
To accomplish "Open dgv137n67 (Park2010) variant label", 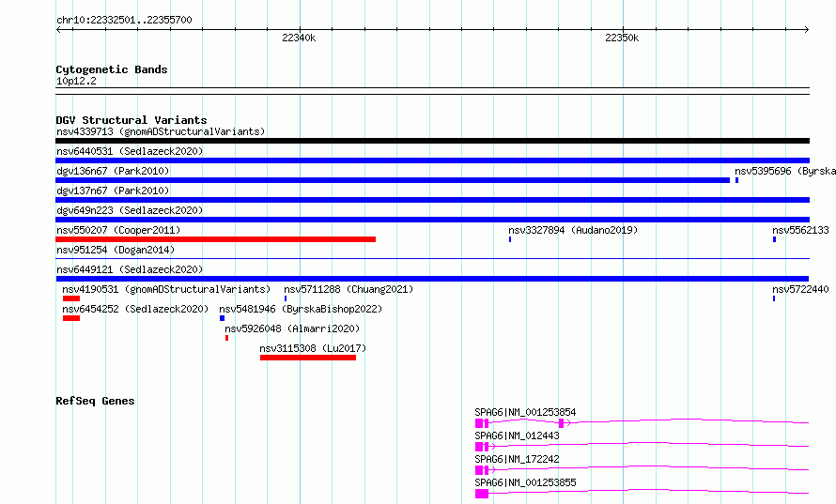I will point(113,191).
